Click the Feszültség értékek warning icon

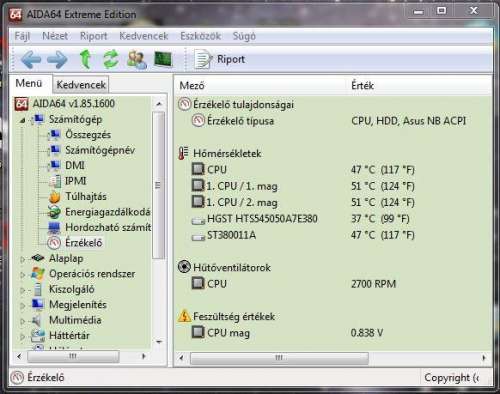click(x=184, y=316)
